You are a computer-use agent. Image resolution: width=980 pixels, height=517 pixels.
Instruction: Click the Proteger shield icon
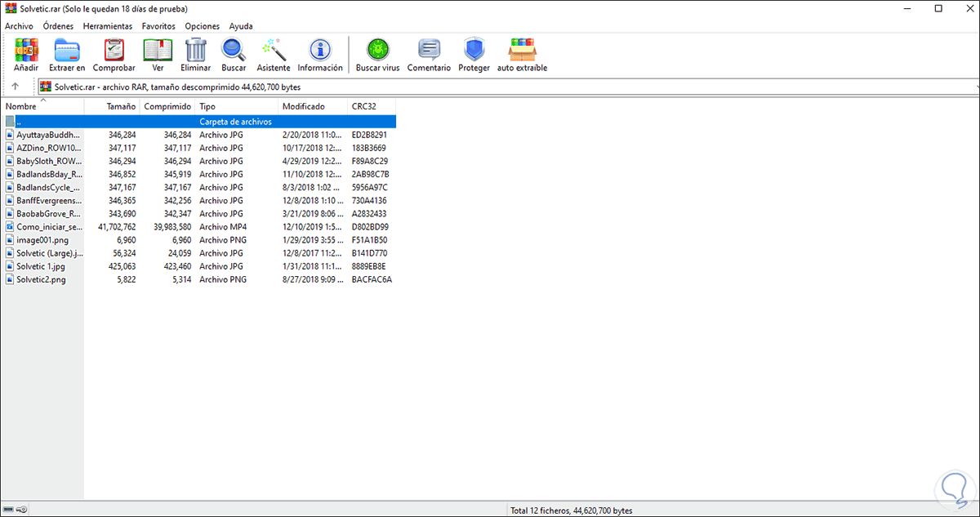tap(474, 51)
